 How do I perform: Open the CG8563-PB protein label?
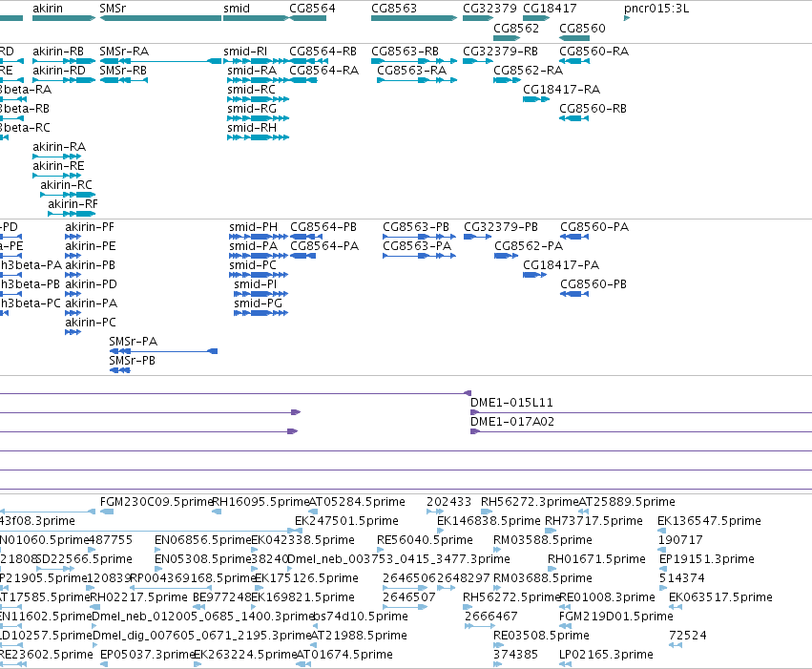[x=416, y=227]
